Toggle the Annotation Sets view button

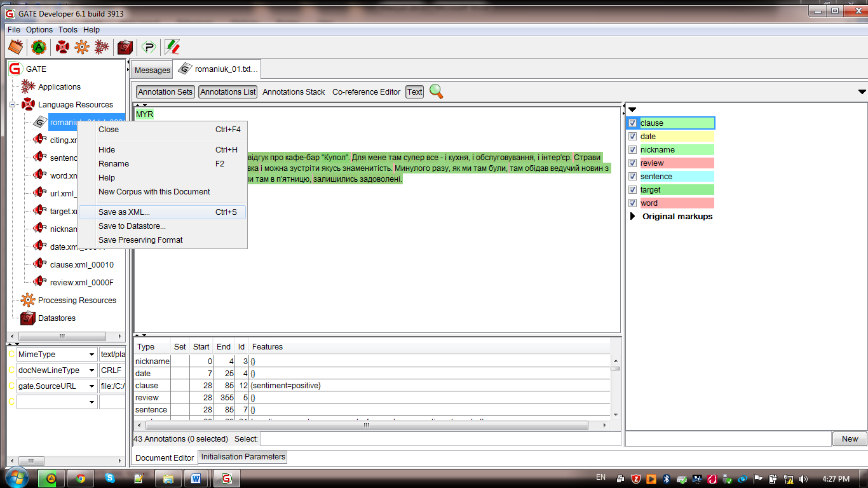(165, 91)
